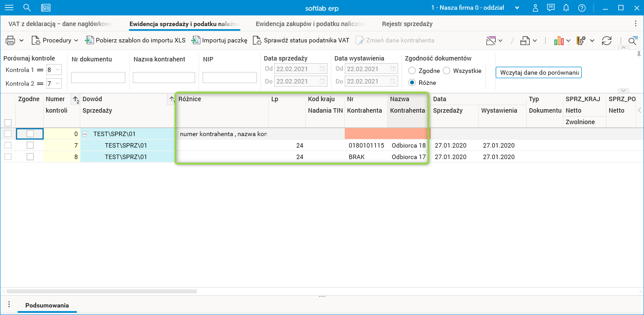Click the crossed-out layout view icon
This screenshot has height=315, width=644.
[x=491, y=41]
